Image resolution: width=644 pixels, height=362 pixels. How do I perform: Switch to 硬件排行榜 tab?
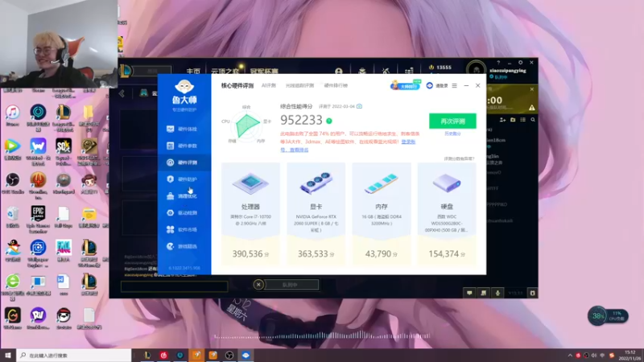click(x=336, y=86)
